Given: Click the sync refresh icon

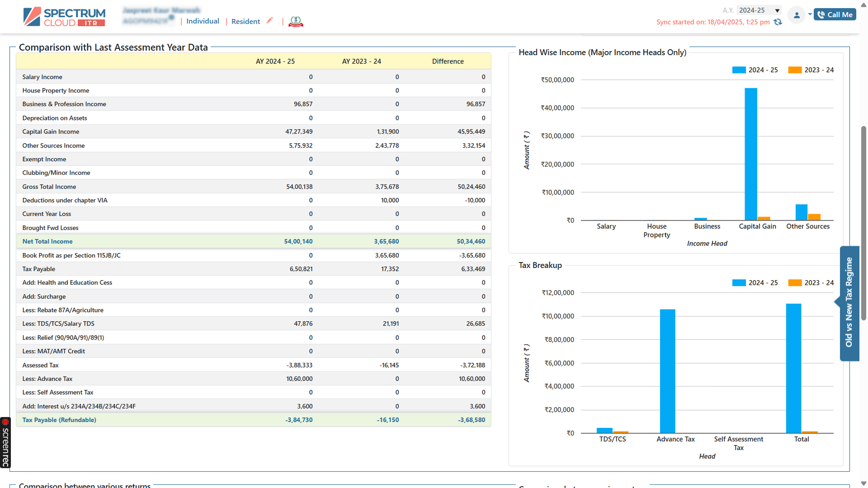Looking at the screenshot, I should [778, 22].
